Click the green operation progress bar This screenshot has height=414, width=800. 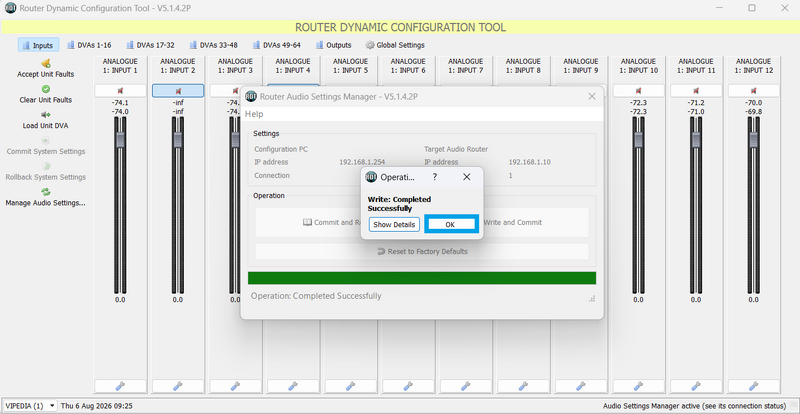[x=422, y=278]
